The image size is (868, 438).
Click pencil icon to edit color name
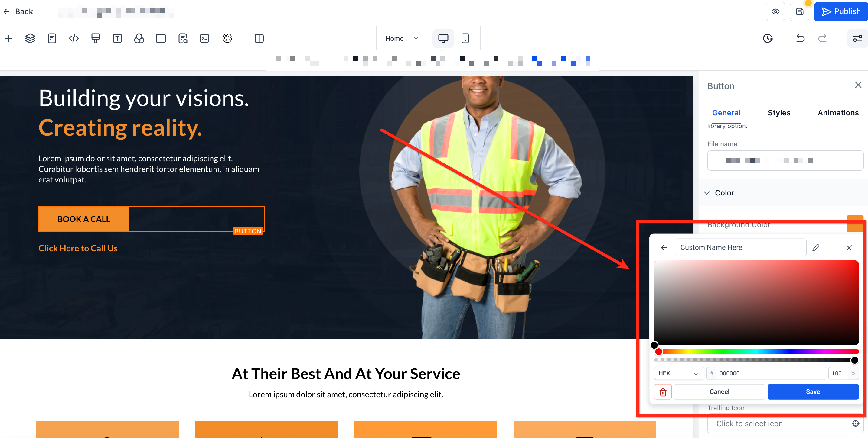[816, 248]
